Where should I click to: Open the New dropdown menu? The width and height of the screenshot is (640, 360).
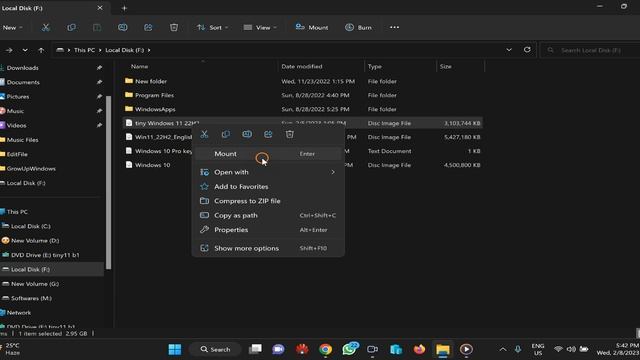click(12, 27)
